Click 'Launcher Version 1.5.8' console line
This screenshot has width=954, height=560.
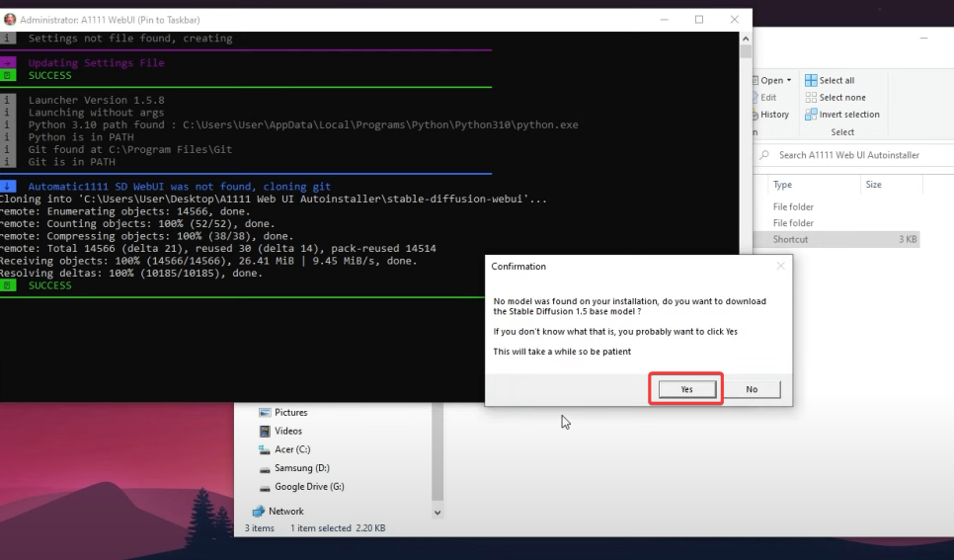[96, 100]
